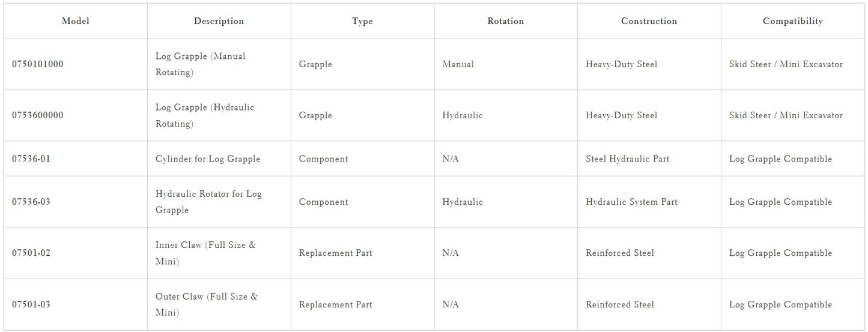Click Steel Hydraulic Part construction cell
The image size is (868, 332).
tap(627, 159)
